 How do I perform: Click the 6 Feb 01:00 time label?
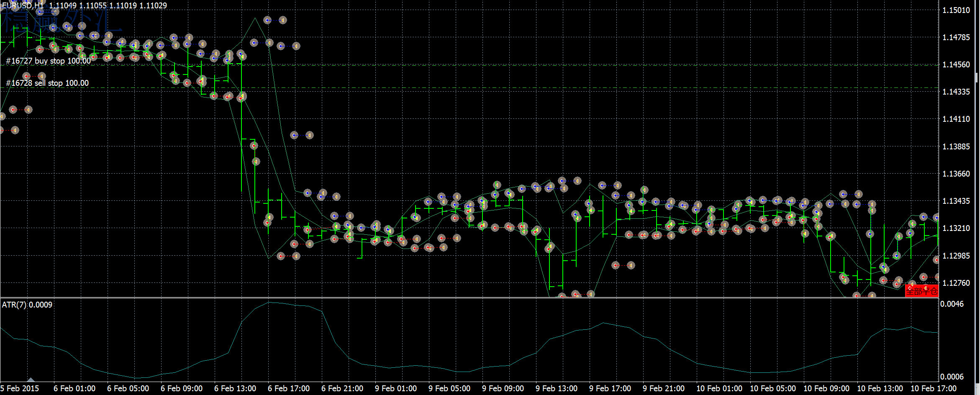[x=74, y=388]
